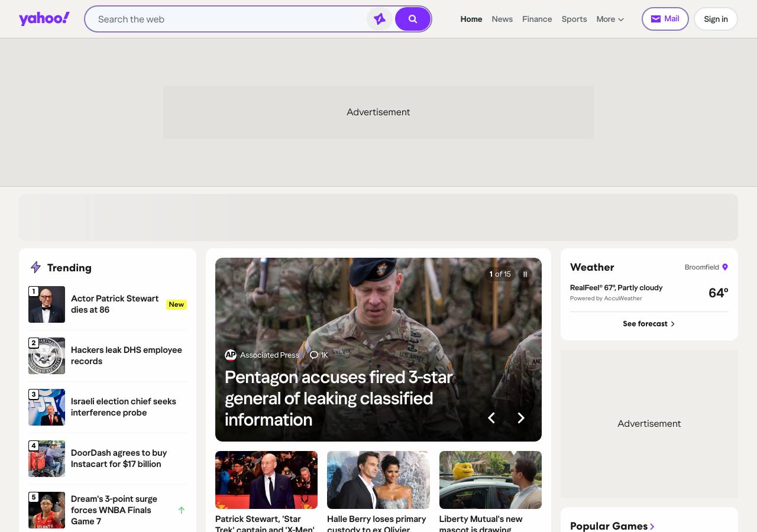
Task: Click the Broomfield location pin icon
Action: tap(725, 267)
